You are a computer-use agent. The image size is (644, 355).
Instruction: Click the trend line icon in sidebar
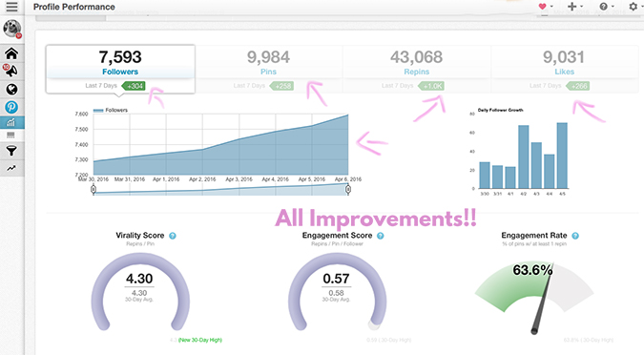coord(11,168)
